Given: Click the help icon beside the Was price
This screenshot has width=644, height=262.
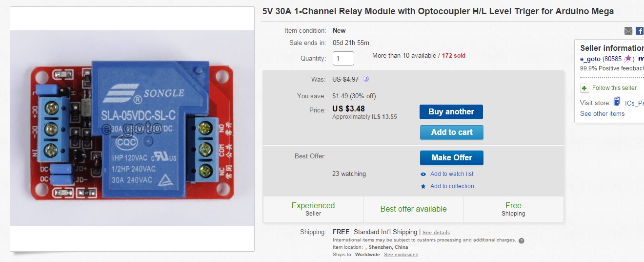Looking at the screenshot, I should point(366,79).
